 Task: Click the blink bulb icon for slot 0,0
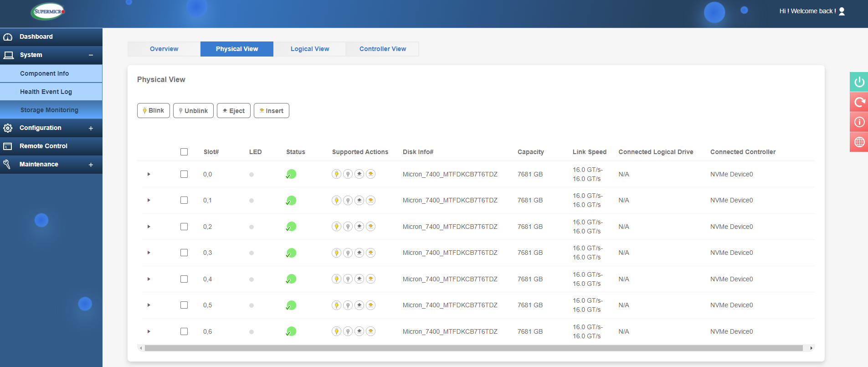click(336, 174)
